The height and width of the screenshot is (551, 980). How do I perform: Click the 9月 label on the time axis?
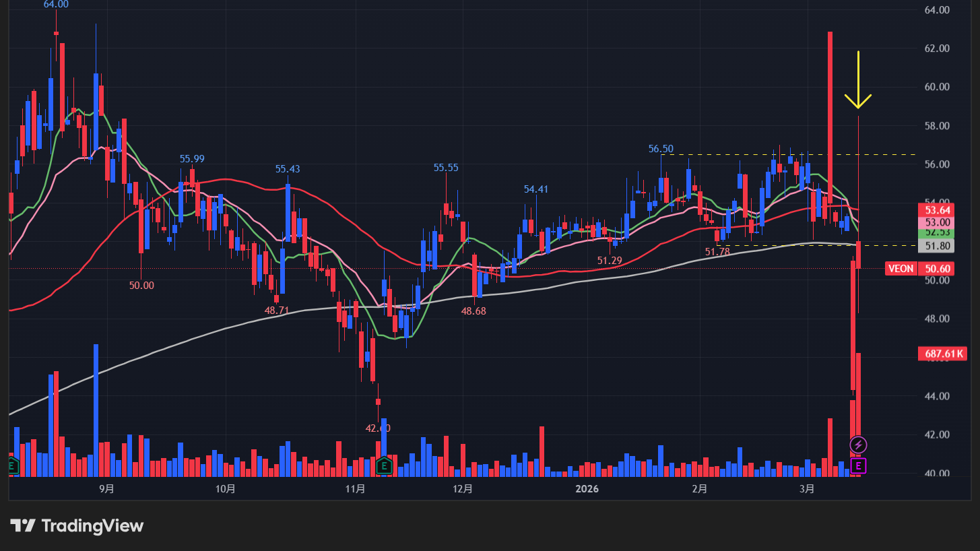(106, 490)
